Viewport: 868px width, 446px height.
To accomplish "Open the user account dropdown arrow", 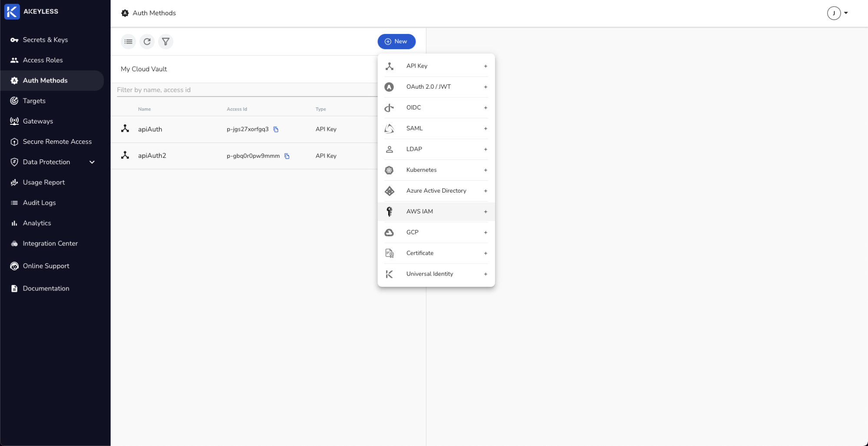I will coord(846,13).
